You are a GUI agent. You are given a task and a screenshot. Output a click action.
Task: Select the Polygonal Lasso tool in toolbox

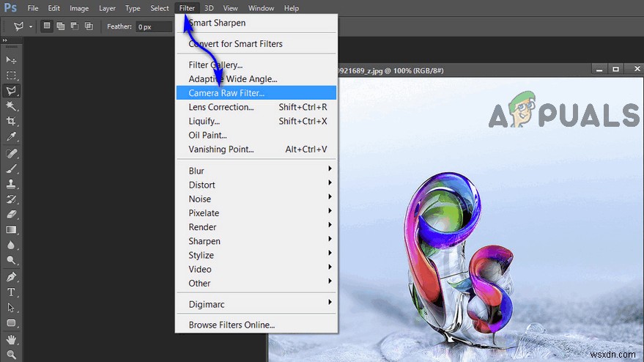11,91
